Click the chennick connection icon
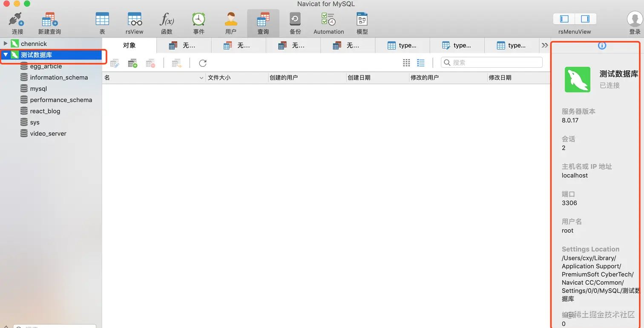 tap(15, 43)
